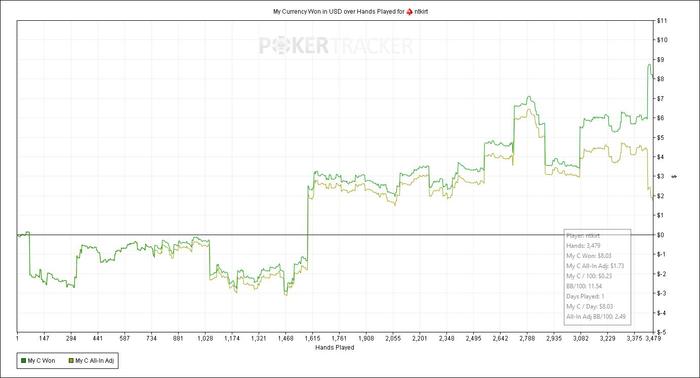Click the '$-4' y-axis label
700x378 pixels.
[x=662, y=313]
